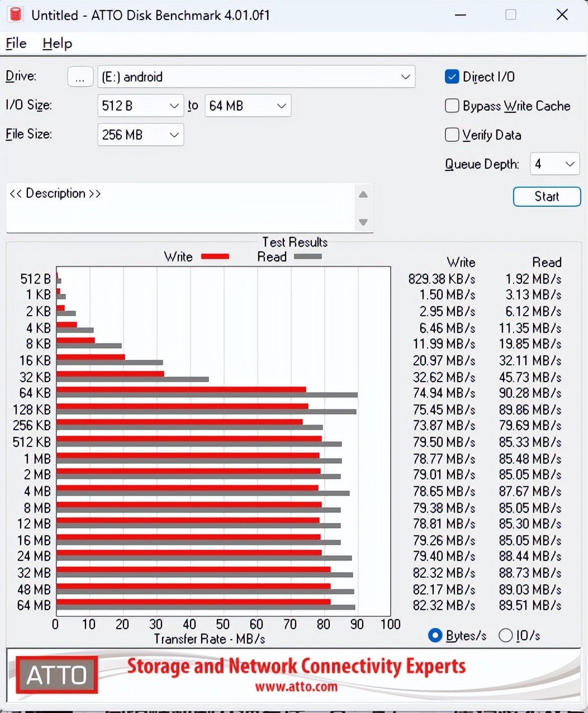This screenshot has height=713, width=588.
Task: Click the 6.46 MB/s write value
Action: coord(448,328)
